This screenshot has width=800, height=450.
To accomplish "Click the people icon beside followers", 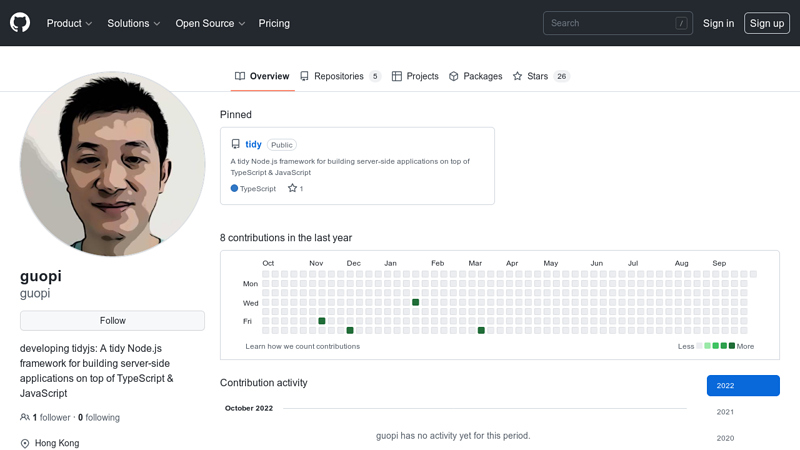I will (24, 417).
